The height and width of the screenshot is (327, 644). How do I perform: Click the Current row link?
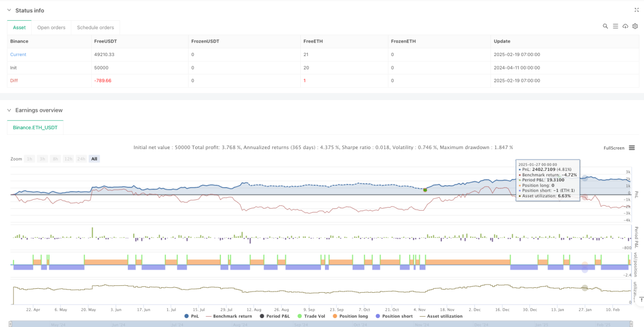[18, 54]
